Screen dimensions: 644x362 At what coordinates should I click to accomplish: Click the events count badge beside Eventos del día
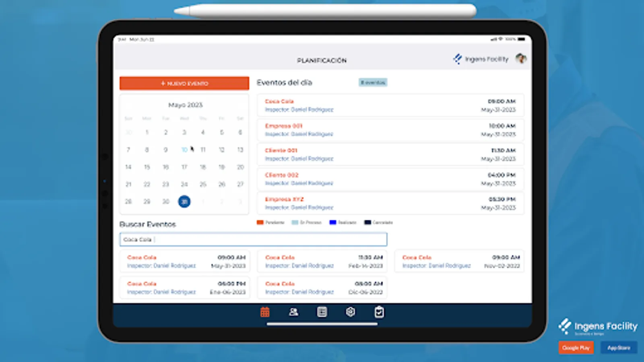click(373, 82)
